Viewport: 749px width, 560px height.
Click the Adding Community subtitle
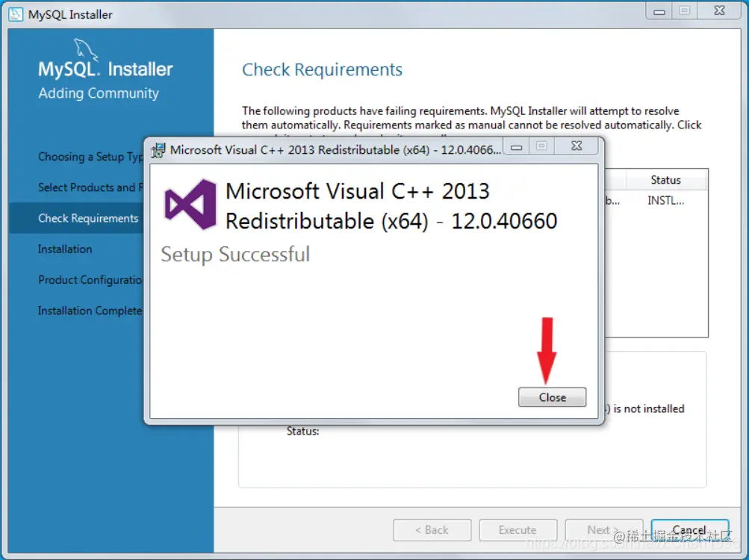click(99, 93)
